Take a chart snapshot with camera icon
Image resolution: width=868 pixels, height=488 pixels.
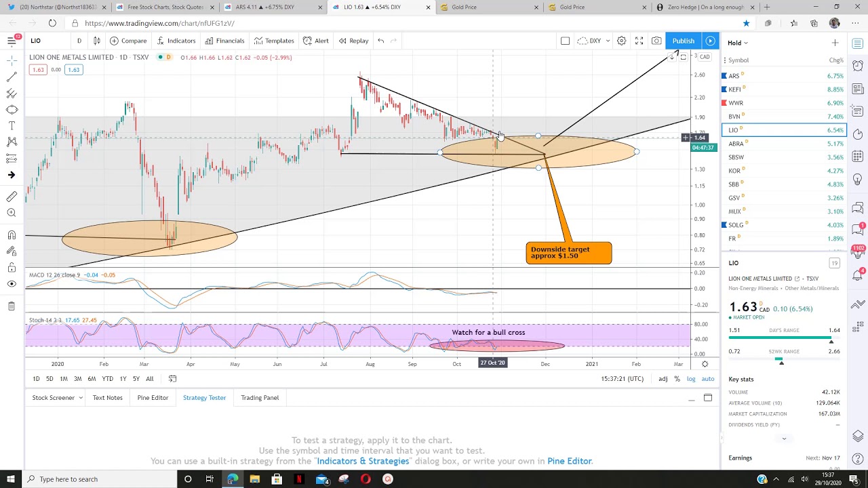pos(656,41)
